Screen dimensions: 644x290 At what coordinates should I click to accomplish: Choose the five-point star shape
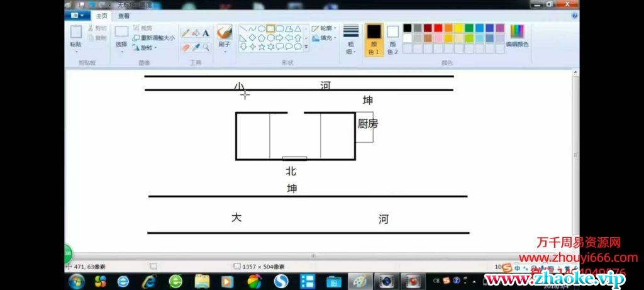(262, 47)
